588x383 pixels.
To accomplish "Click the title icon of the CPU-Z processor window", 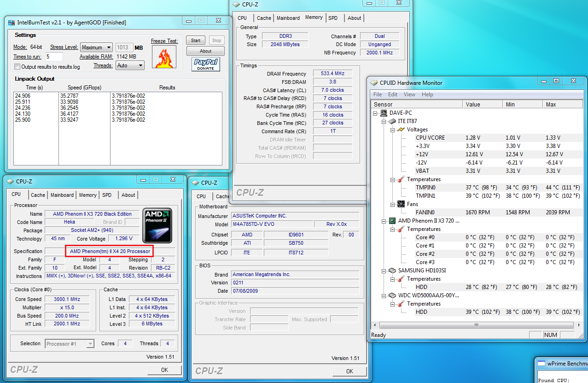I will click(x=10, y=182).
